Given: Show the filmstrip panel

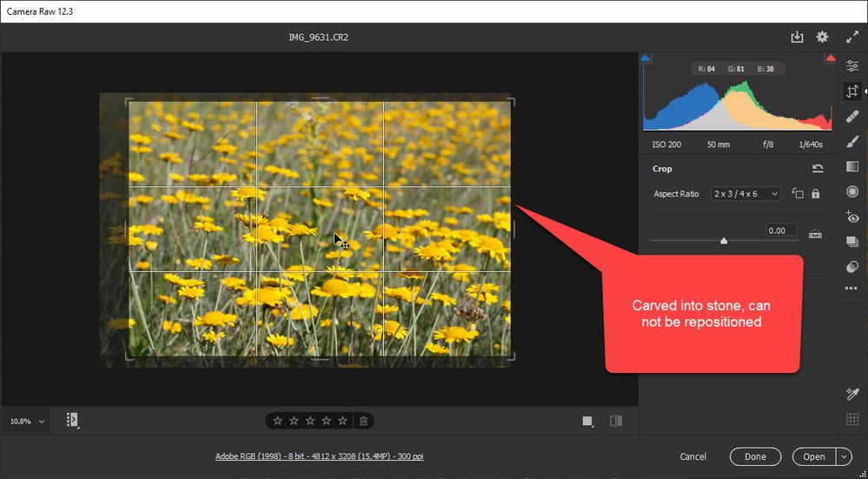Looking at the screenshot, I should (x=72, y=420).
